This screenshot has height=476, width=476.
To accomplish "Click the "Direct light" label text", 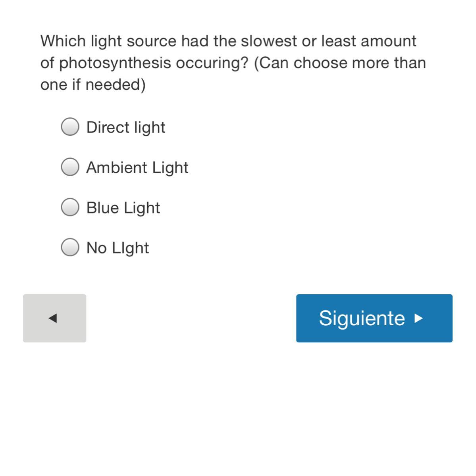I will (125, 127).
